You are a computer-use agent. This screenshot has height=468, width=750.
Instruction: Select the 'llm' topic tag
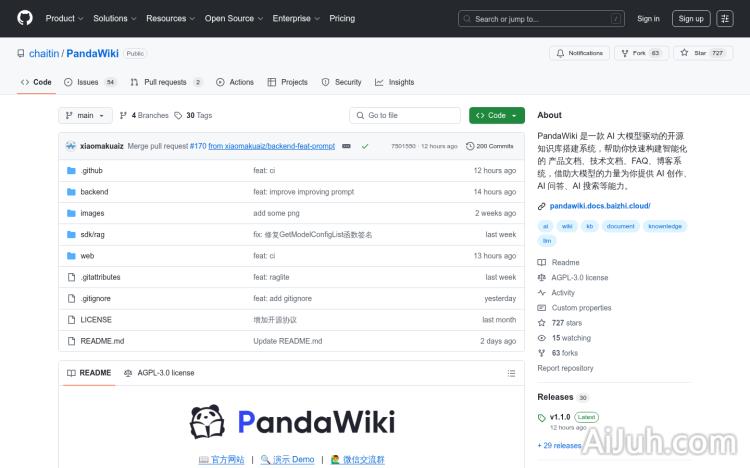[x=547, y=241]
